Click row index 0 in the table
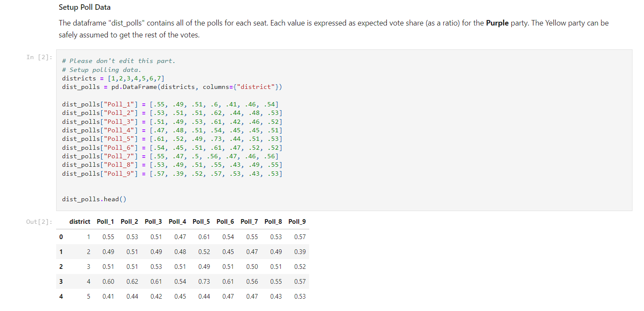Viewport: 644px width, 311px height. 61,237
